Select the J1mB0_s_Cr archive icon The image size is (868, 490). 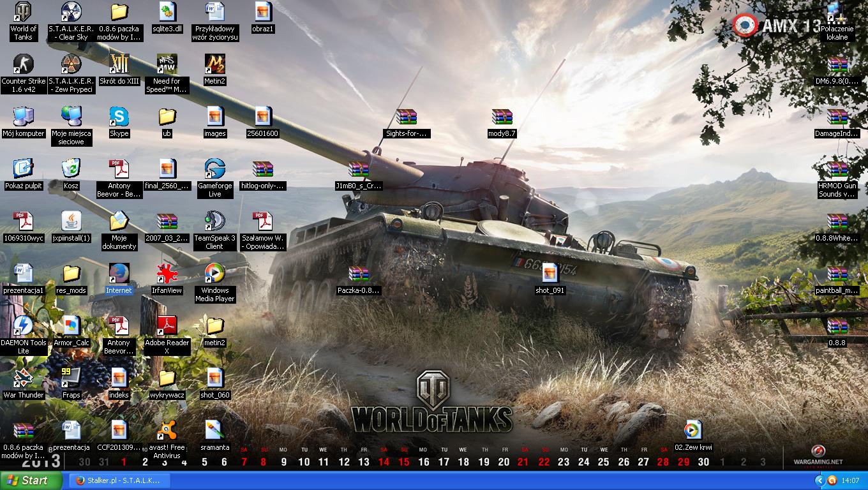[359, 169]
